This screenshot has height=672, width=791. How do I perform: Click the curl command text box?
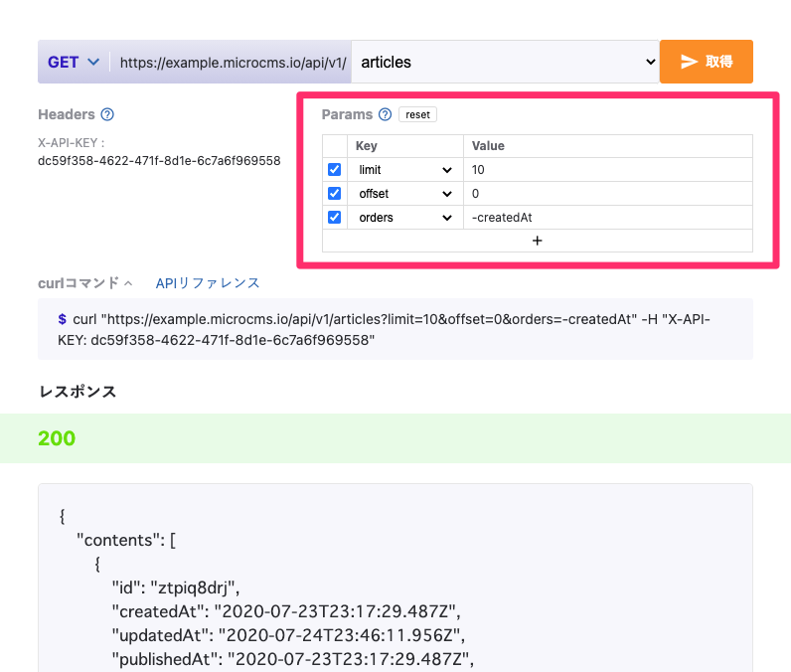tap(395, 329)
